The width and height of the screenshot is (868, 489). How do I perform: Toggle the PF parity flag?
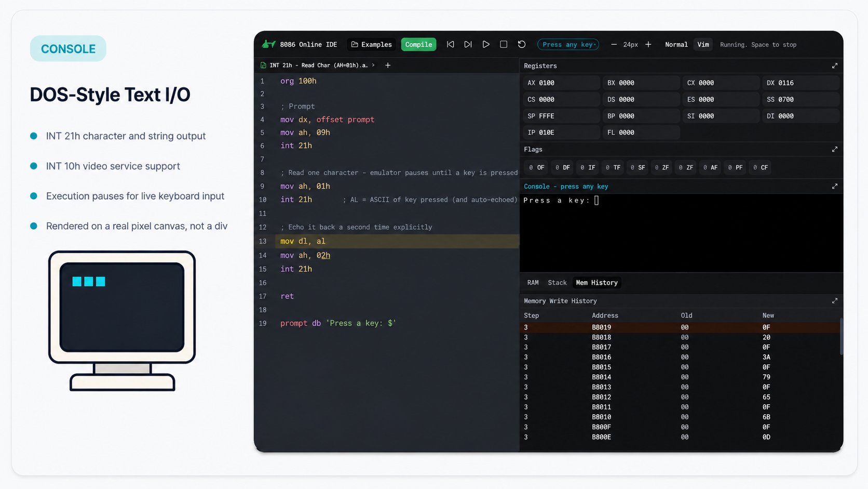[x=736, y=168]
